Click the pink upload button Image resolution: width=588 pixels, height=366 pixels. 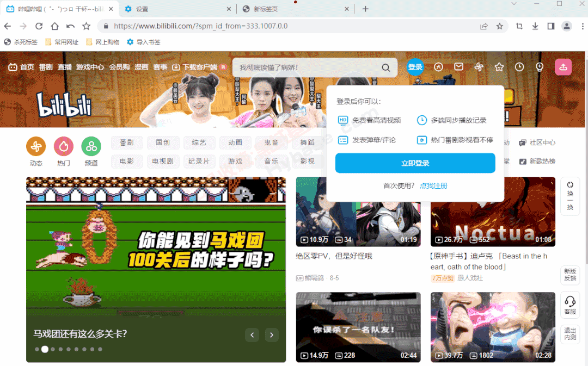pos(563,67)
